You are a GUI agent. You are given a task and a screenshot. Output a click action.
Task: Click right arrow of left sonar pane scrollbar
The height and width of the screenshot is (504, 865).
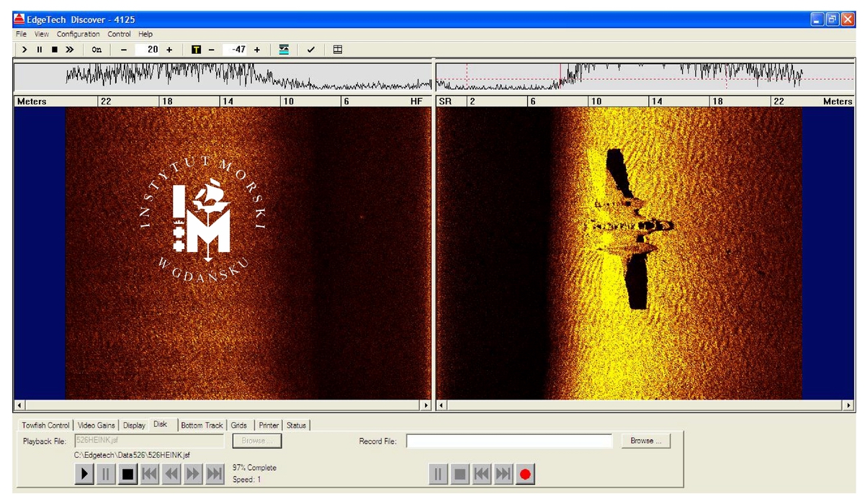point(426,406)
